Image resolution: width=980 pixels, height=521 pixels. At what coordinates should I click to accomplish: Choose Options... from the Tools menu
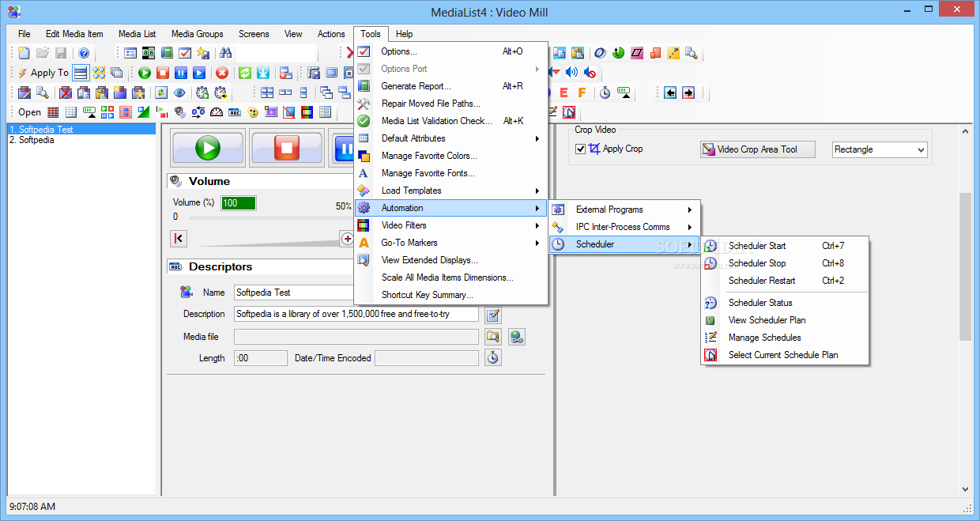[x=451, y=51]
